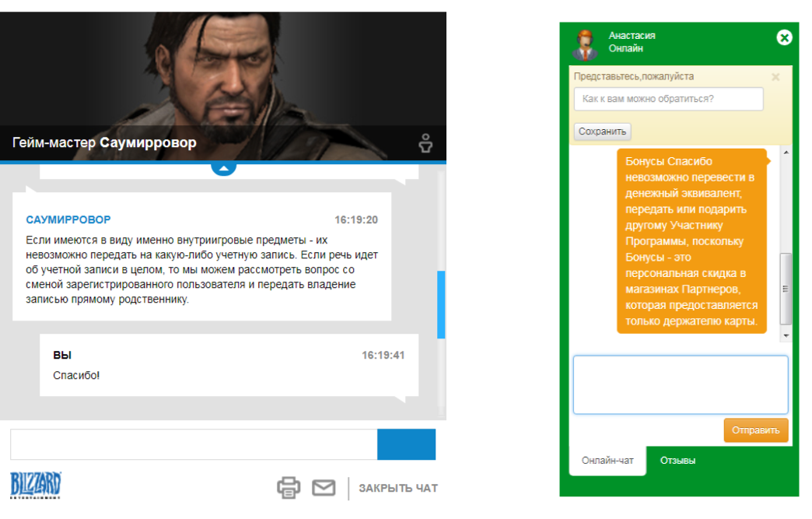Click the game master profile person icon
Screen dimensions: 812x519
[425, 143]
